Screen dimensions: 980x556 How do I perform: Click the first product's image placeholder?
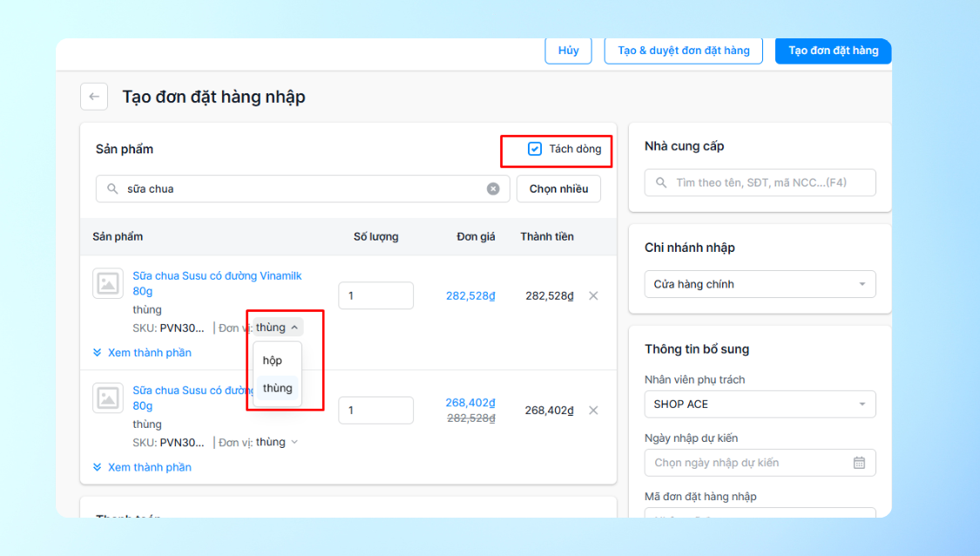pos(108,283)
